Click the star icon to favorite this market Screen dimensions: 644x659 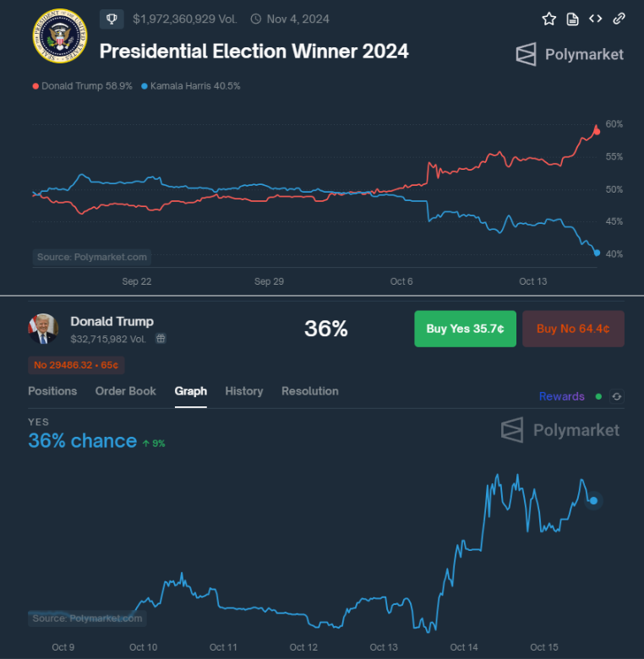[549, 19]
